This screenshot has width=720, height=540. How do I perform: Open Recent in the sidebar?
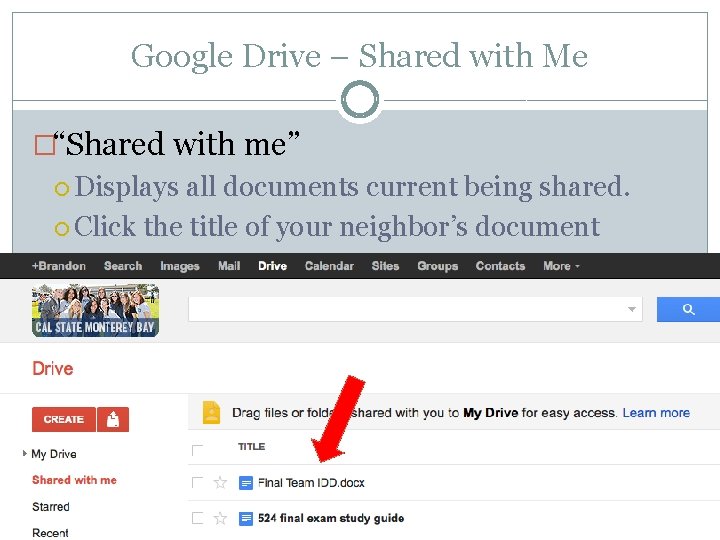point(51,533)
